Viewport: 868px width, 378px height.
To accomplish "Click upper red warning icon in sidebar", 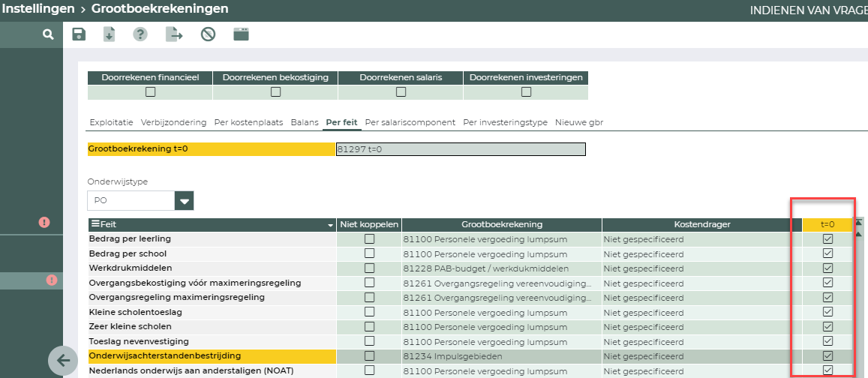I will 44,222.
